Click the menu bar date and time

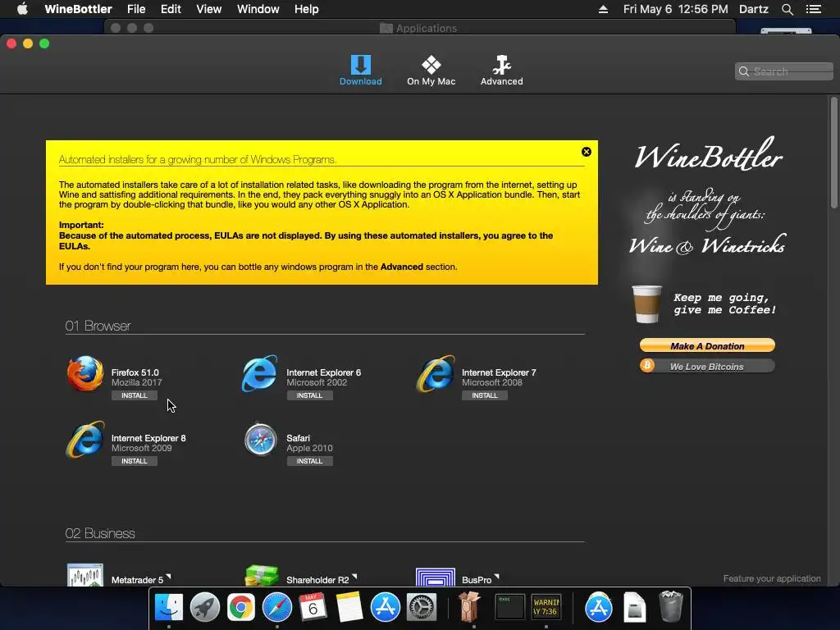click(676, 9)
